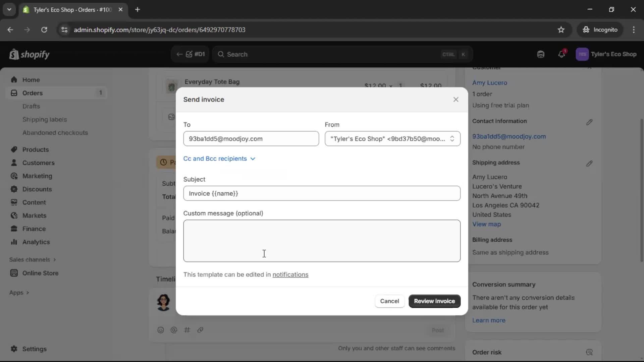
Task: Open the Order risk indicator icon
Action: coord(590,352)
